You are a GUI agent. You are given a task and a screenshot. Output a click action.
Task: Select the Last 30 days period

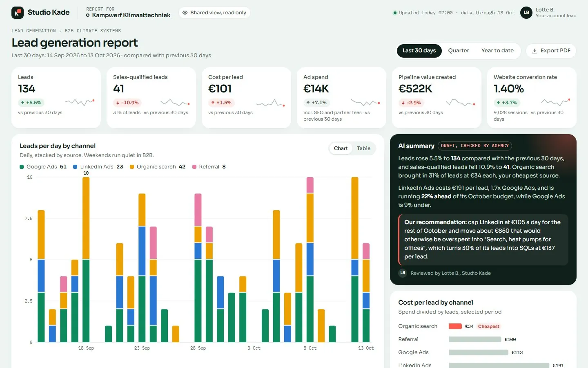pos(419,51)
